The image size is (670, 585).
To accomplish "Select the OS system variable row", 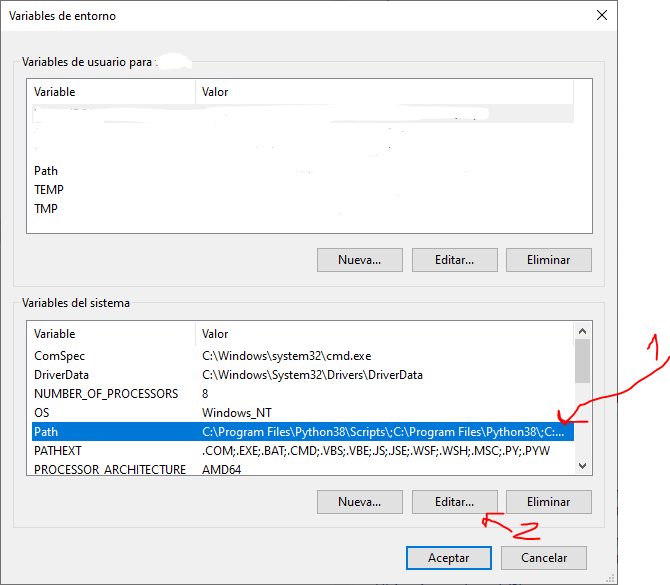I will (42, 413).
